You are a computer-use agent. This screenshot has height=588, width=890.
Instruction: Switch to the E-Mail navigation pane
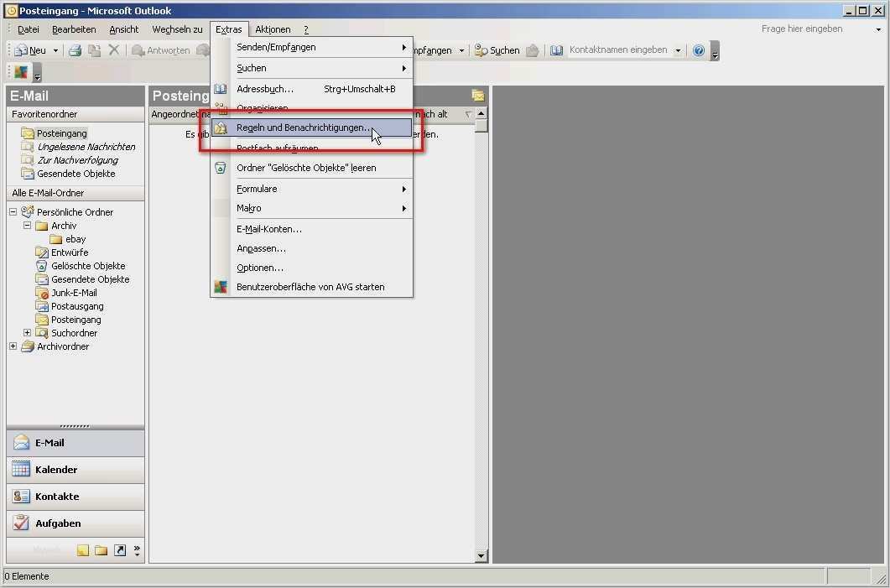pos(75,443)
